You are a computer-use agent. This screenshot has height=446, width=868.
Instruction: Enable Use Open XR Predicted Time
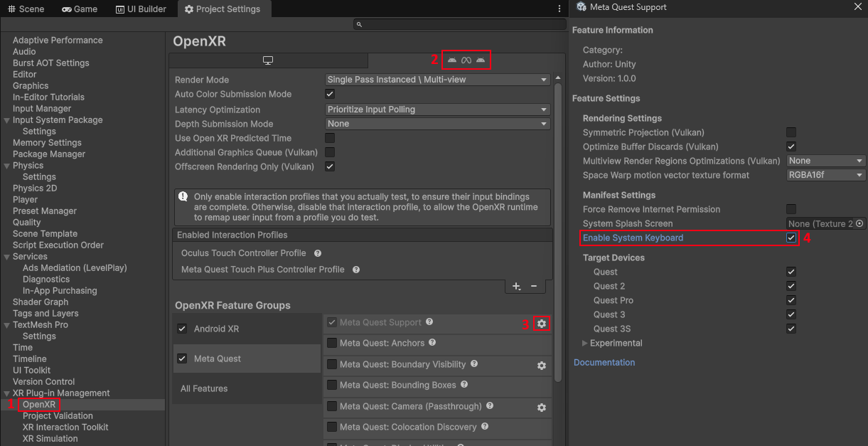[330, 138]
